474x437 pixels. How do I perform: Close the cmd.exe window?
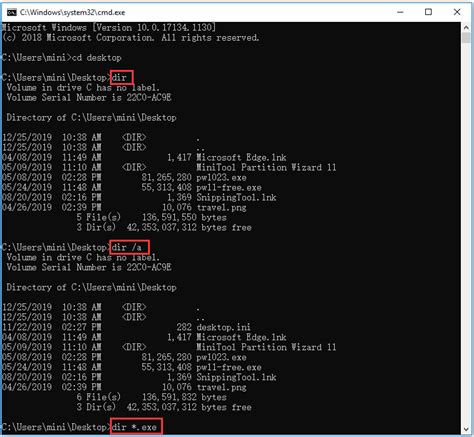(x=457, y=12)
